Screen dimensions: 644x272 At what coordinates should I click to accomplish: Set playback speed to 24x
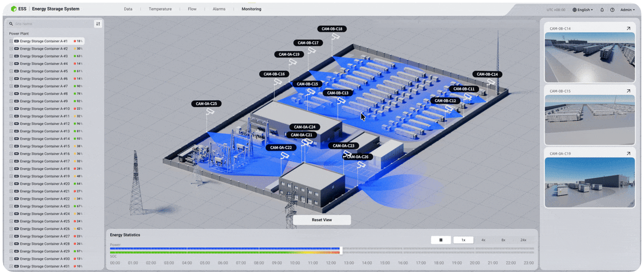[523, 240]
